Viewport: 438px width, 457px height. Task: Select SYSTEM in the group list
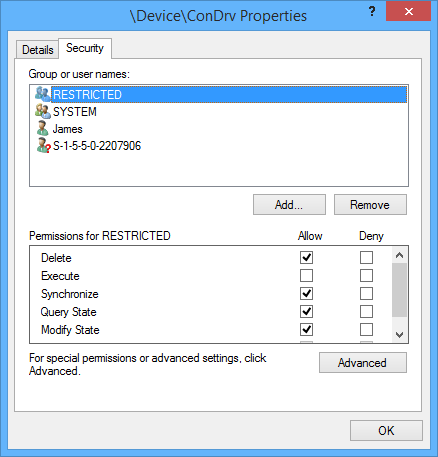tap(75, 112)
